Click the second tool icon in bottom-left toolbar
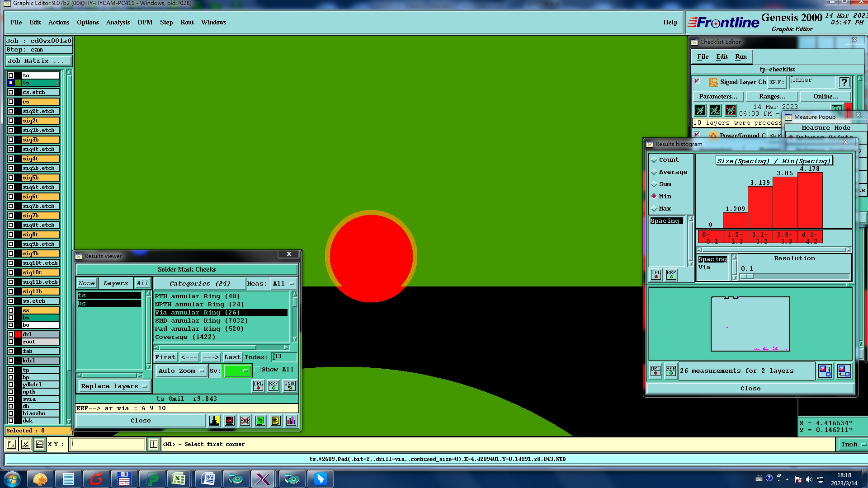The width and height of the screenshot is (868, 488). [x=26, y=444]
